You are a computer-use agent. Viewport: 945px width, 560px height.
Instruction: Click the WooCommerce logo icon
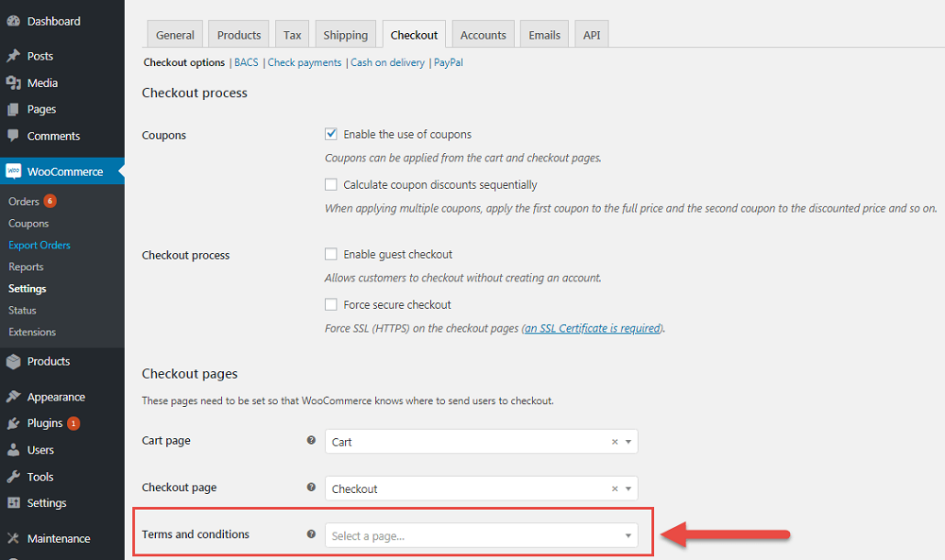(x=13, y=172)
